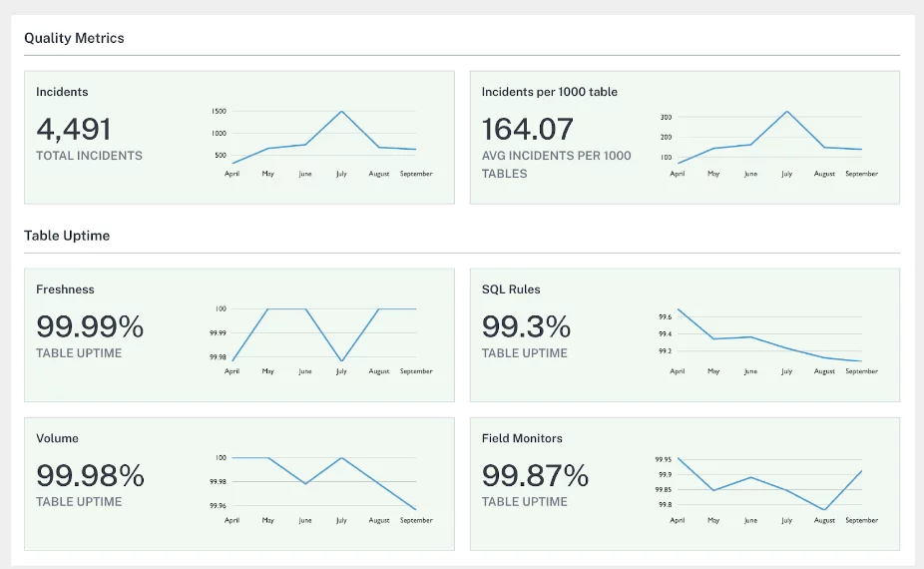Click the 99.3% SQL Rules uptime value

click(526, 326)
